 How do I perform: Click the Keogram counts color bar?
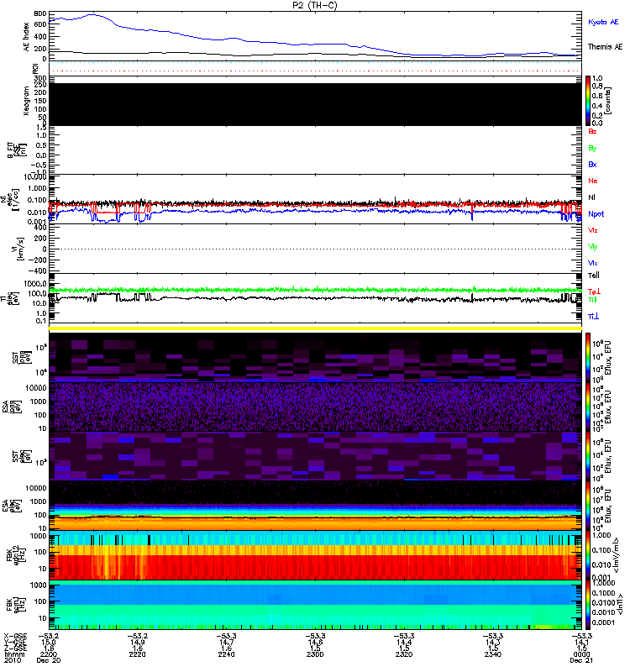[x=587, y=101]
